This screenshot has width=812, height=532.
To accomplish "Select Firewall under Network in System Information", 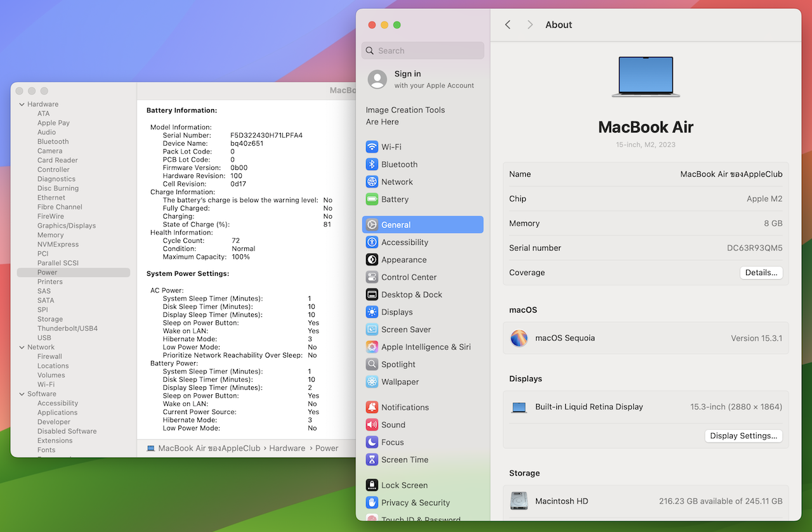I will click(49, 356).
